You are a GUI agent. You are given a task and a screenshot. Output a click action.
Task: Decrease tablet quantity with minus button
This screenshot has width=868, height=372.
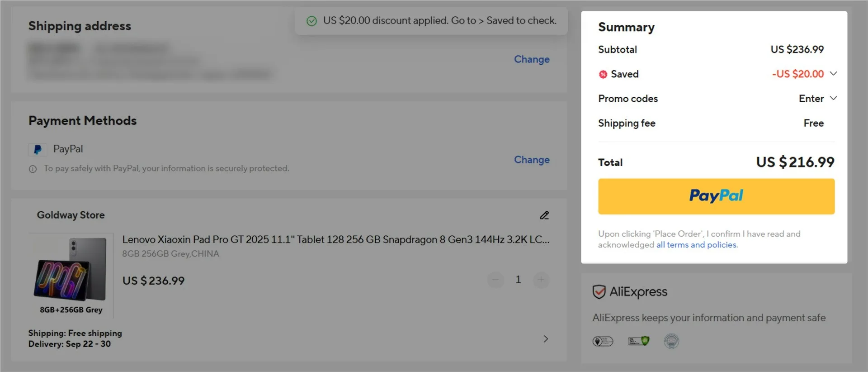(x=495, y=280)
